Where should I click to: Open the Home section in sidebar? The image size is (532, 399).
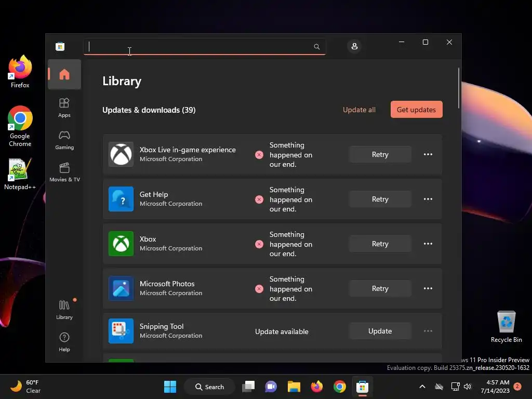tap(64, 74)
